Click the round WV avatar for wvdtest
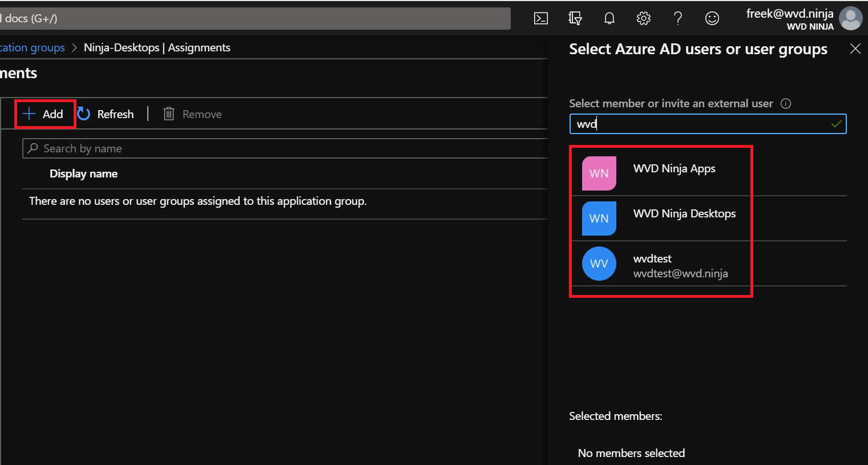The width and height of the screenshot is (868, 465). coord(599,264)
